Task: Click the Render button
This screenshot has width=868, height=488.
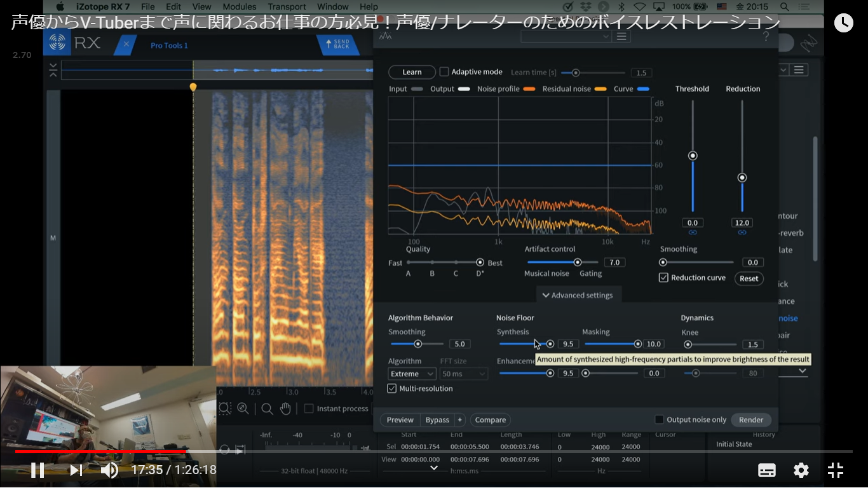Action: point(751,420)
